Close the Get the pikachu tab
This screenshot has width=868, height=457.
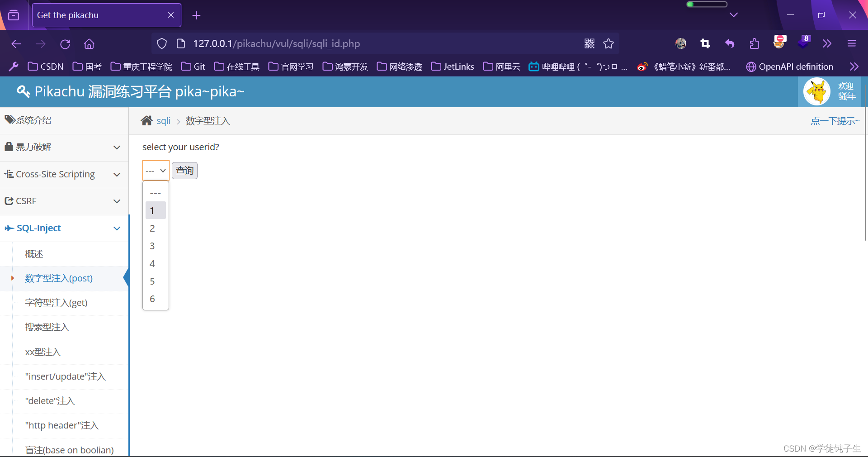coord(171,15)
